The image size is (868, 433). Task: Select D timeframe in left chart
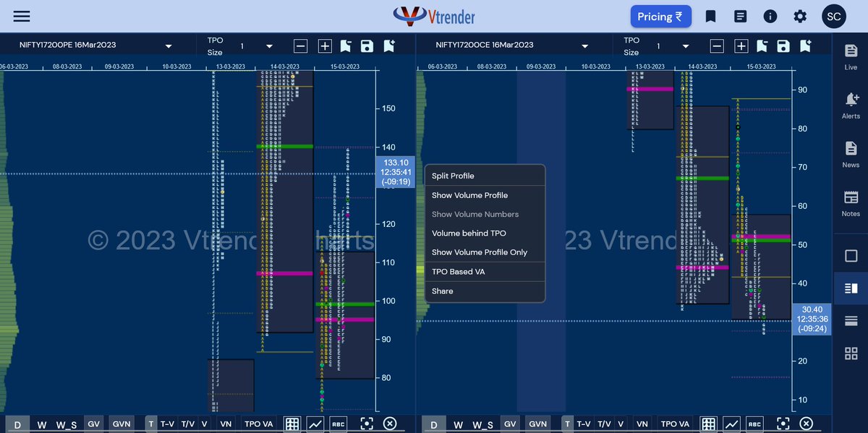[17, 424]
